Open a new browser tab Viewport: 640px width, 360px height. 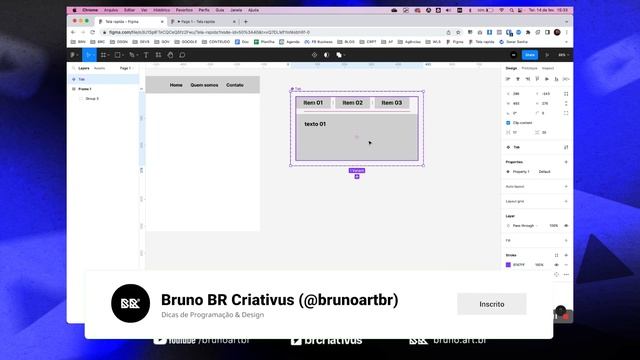(246, 22)
